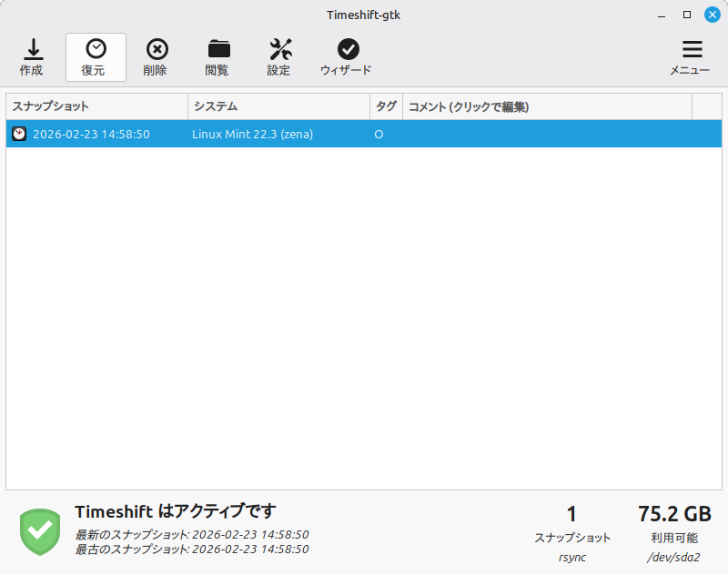Sort by システム column header
The width and height of the screenshot is (728, 575).
[278, 106]
